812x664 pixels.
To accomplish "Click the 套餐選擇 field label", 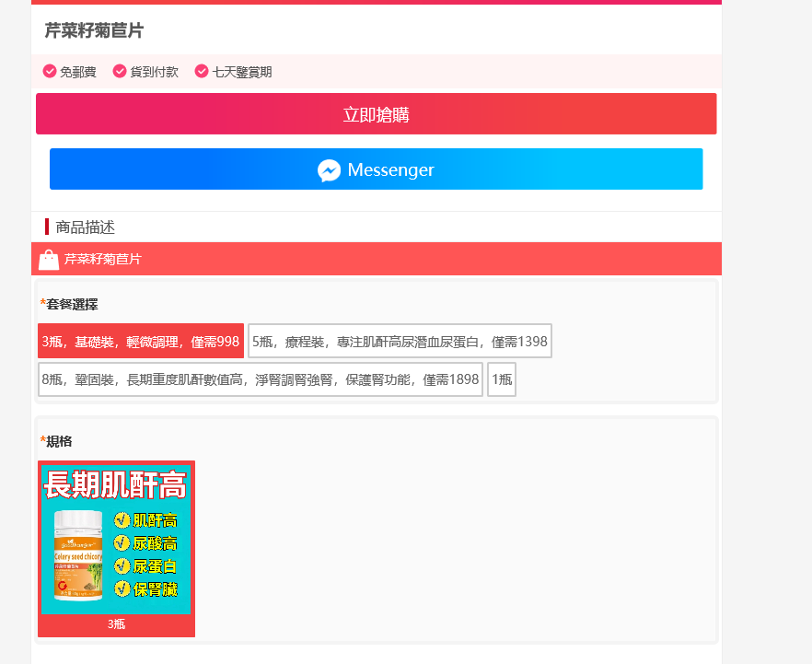I will point(72,304).
